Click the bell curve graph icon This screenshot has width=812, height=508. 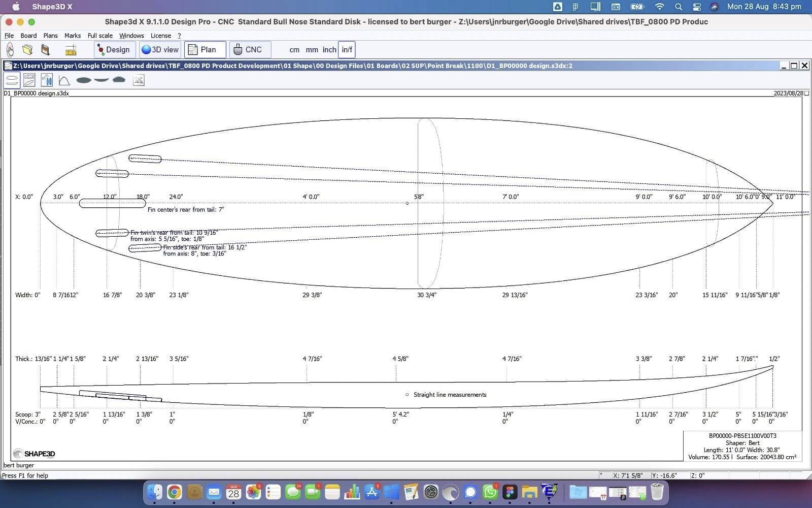[x=64, y=80]
